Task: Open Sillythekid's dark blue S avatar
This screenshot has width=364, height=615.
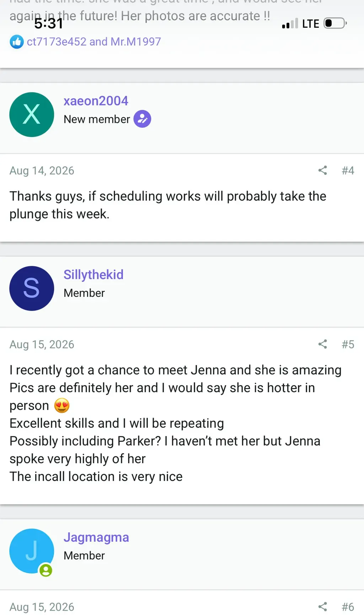Action: (32, 288)
